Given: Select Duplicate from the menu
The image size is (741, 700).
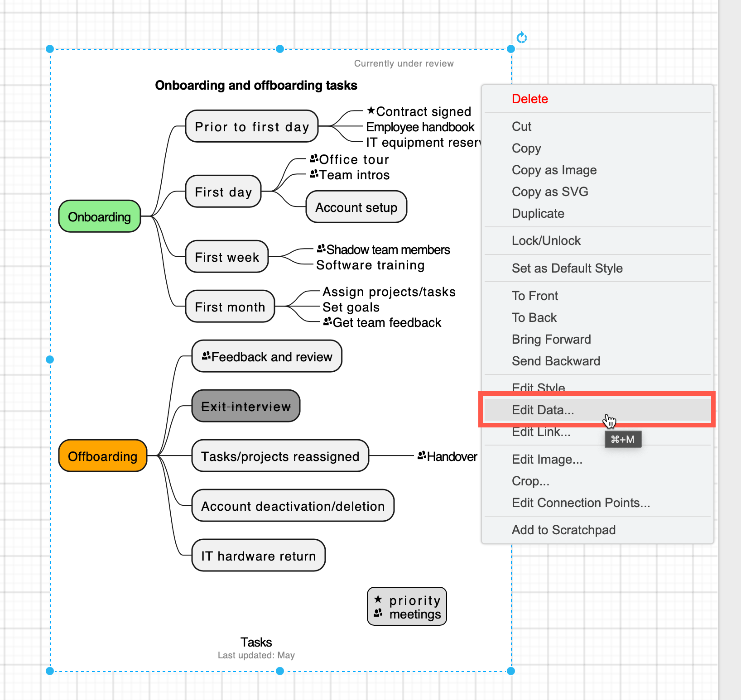Looking at the screenshot, I should pyautogui.click(x=538, y=214).
